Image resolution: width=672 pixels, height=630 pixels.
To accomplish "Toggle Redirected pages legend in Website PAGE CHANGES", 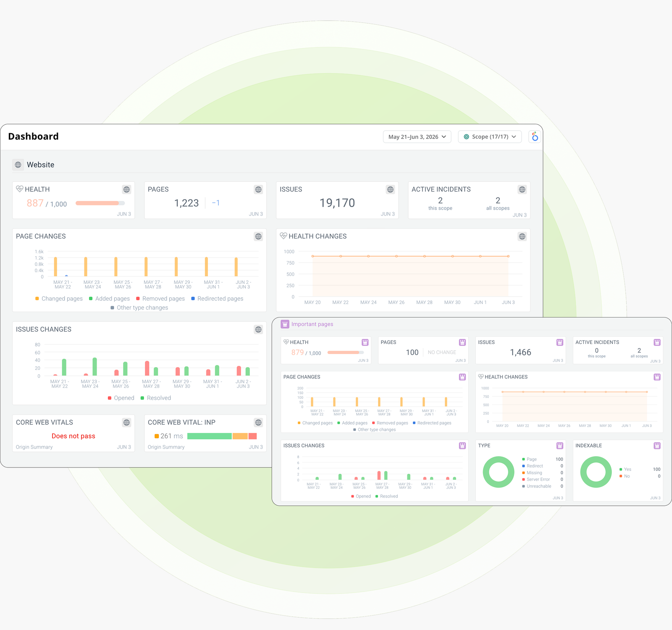I will point(217,299).
